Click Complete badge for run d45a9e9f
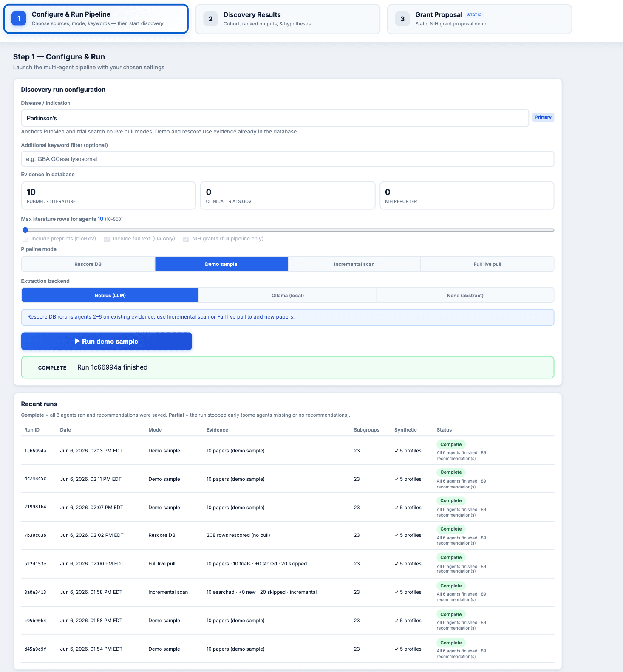The image size is (623, 672). tap(451, 643)
